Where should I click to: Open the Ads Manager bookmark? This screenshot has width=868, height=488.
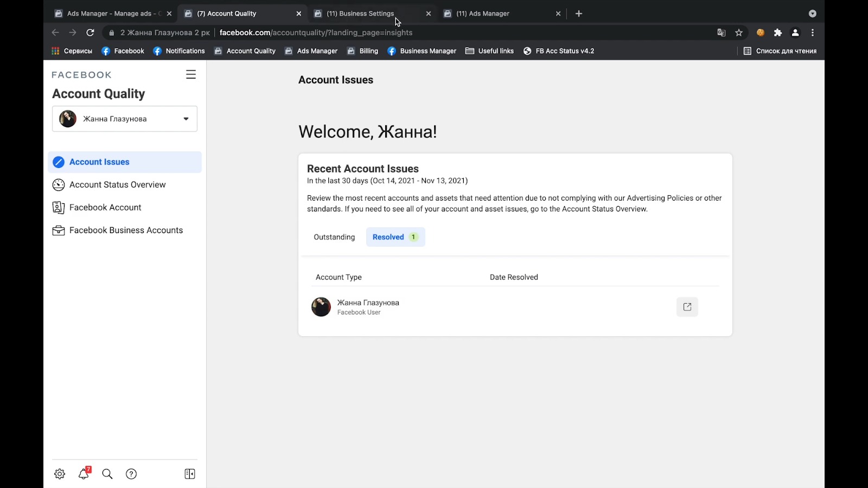[x=311, y=51]
